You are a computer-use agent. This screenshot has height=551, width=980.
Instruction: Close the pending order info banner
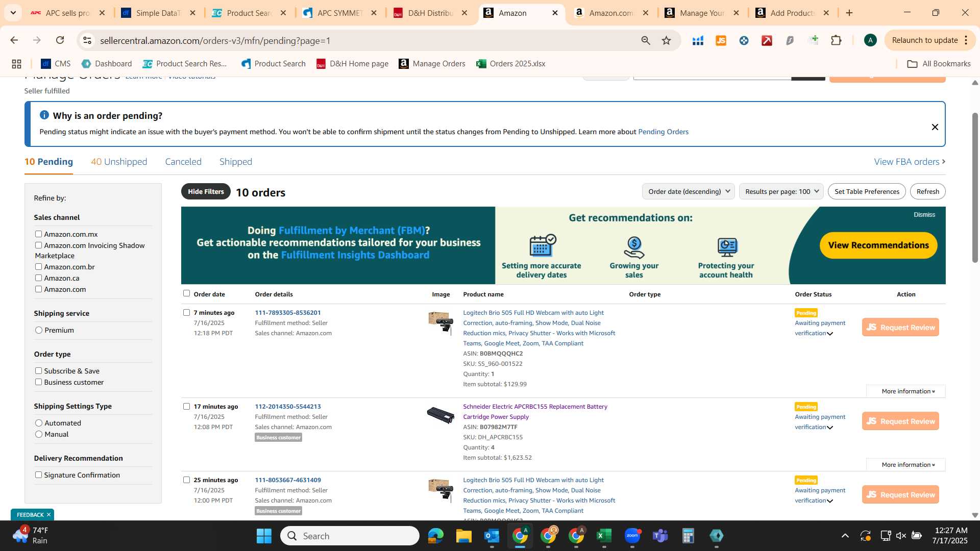coord(935,127)
